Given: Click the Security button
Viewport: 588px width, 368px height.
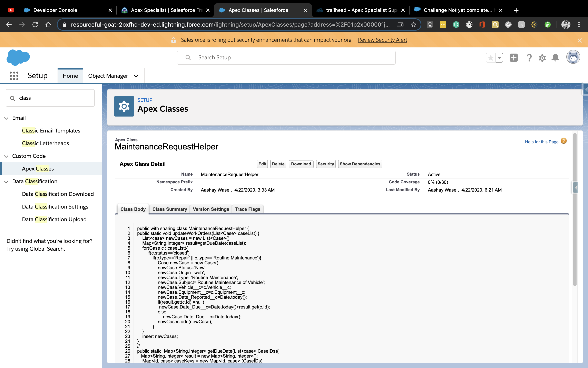Looking at the screenshot, I should 326,164.
